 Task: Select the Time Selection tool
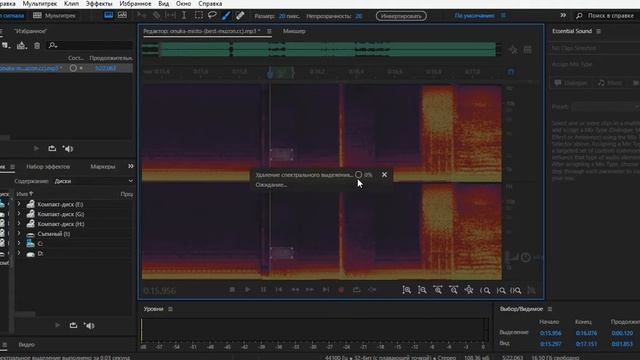point(184,16)
